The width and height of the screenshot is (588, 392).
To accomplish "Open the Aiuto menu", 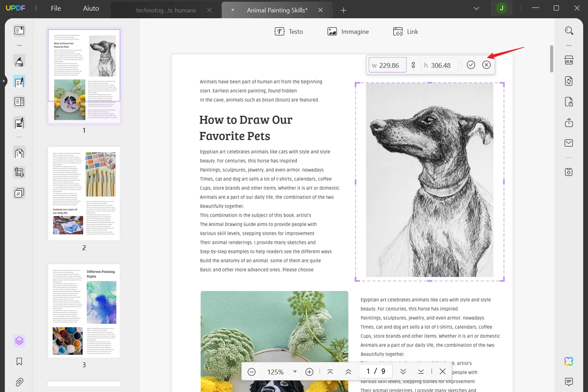I will tap(91, 8).
